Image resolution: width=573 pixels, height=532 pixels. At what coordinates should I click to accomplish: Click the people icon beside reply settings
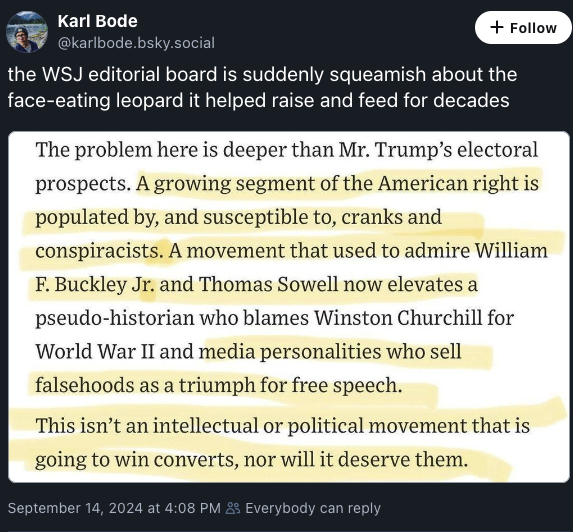click(233, 508)
